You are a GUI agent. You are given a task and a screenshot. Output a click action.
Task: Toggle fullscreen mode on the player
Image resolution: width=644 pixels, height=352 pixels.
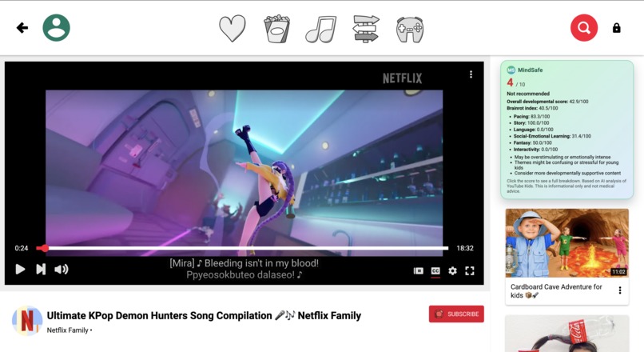click(470, 270)
